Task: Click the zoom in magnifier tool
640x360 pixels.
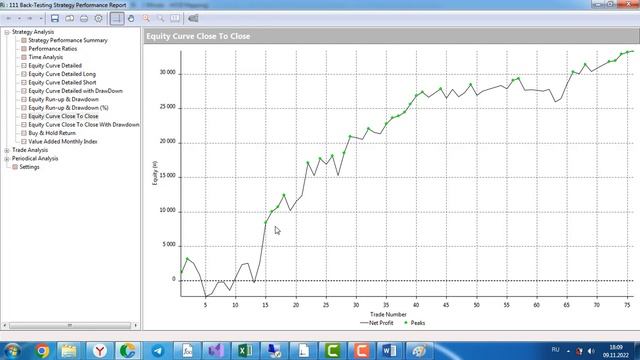Action: (146, 18)
